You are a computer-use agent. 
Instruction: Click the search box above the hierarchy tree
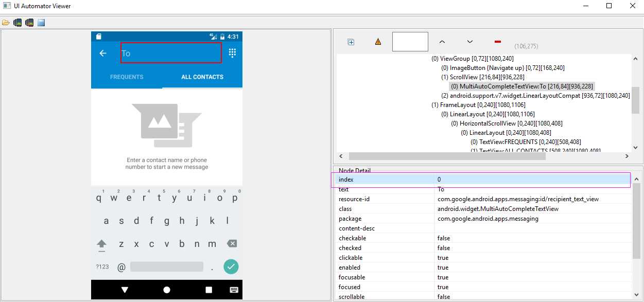(x=410, y=42)
